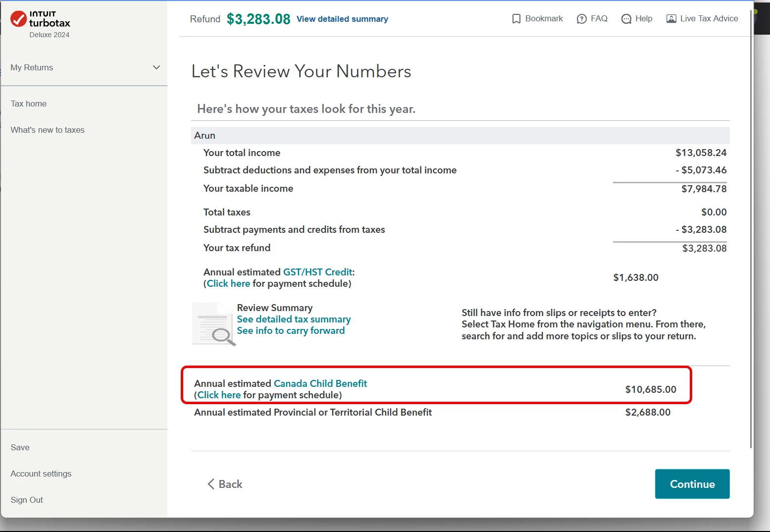
Task: Click the Bookmark icon in header
Action: (516, 19)
